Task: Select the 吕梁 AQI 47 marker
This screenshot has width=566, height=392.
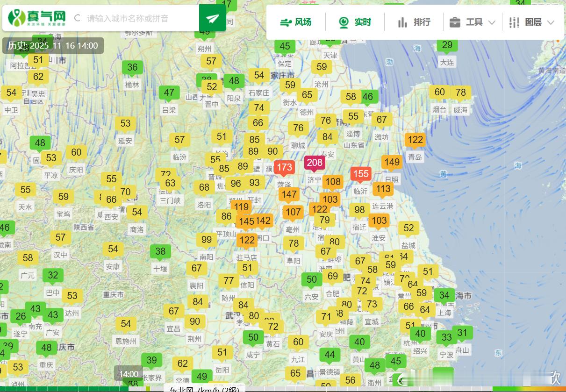Action: coord(169,93)
